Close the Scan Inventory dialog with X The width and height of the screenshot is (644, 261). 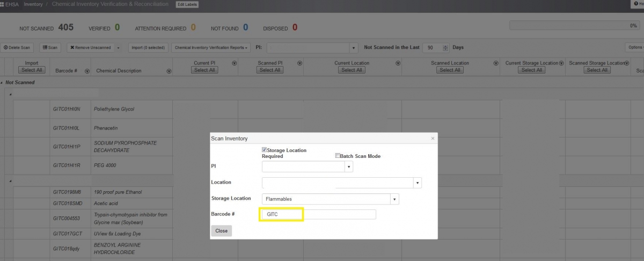(x=433, y=139)
